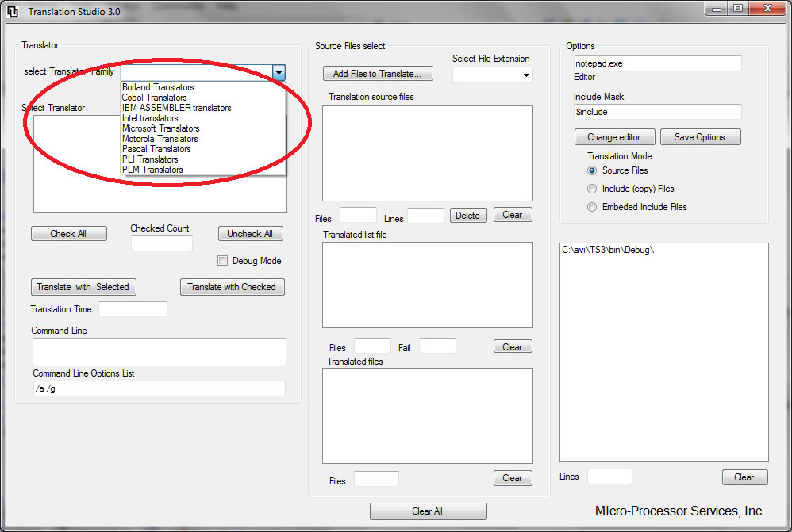Edit the Include Mask $include field

658,112
